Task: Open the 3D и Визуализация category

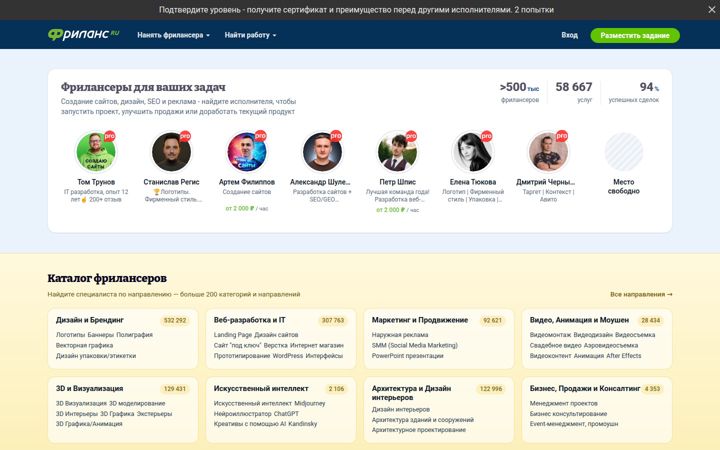Action: point(90,388)
